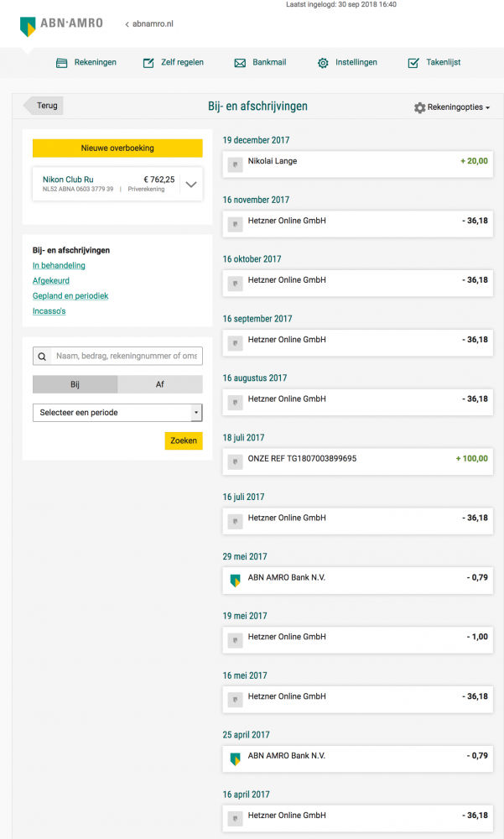The image size is (504, 839).
Task: Open the 16 april Hetzner Online GmbH row
Action: click(x=358, y=818)
